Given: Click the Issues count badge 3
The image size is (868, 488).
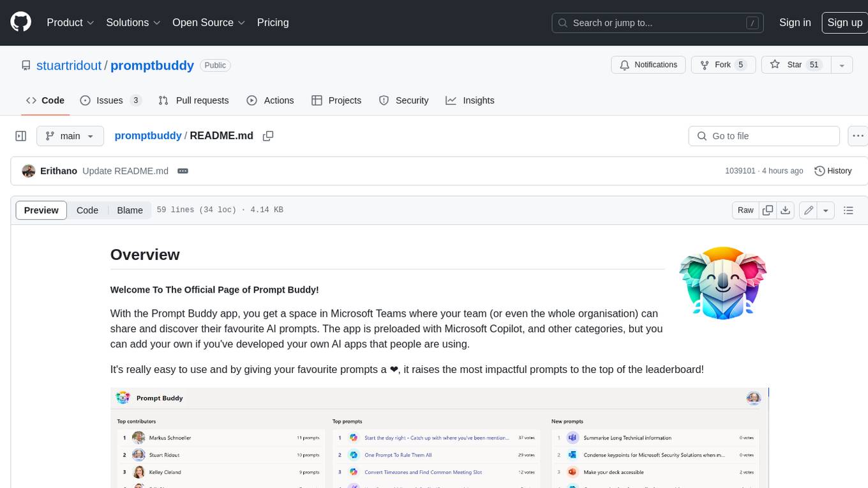Looking at the screenshot, I should pos(135,100).
